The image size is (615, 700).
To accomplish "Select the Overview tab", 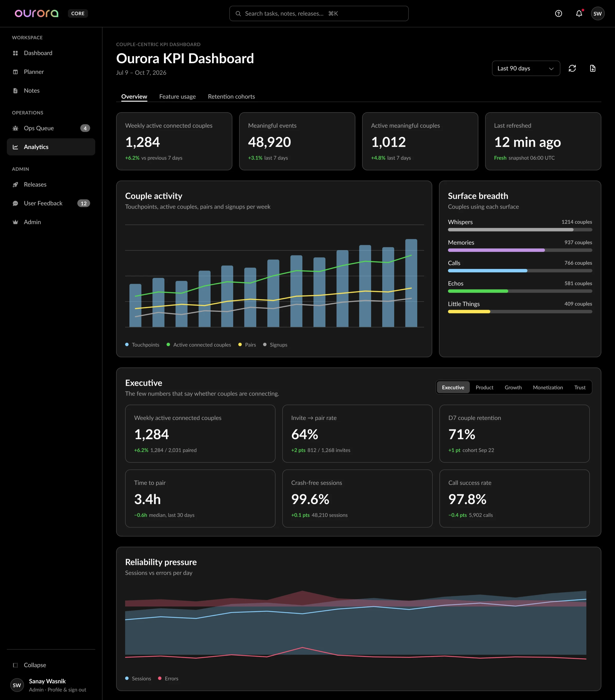I will (x=134, y=97).
